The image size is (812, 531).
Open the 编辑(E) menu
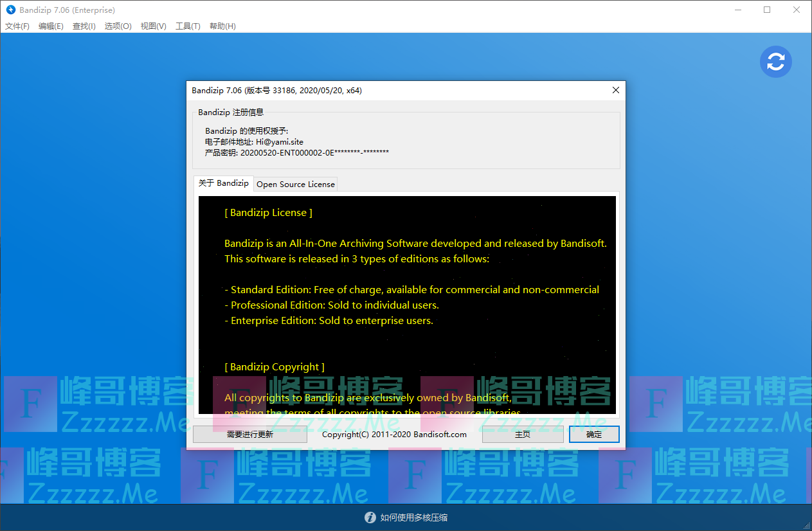(51, 26)
